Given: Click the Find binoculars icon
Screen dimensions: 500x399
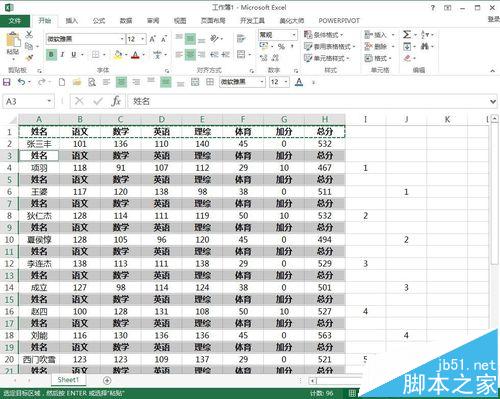Looking at the screenshot, I should tap(425, 46).
